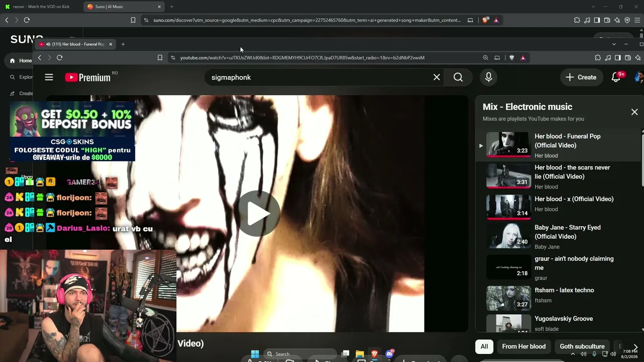The image size is (644, 362).
Task: Go to YouTube Premium home logo
Action: (x=88, y=77)
